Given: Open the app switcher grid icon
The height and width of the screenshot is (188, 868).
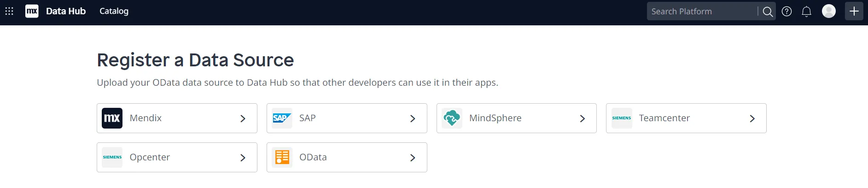Looking at the screenshot, I should click(x=9, y=11).
